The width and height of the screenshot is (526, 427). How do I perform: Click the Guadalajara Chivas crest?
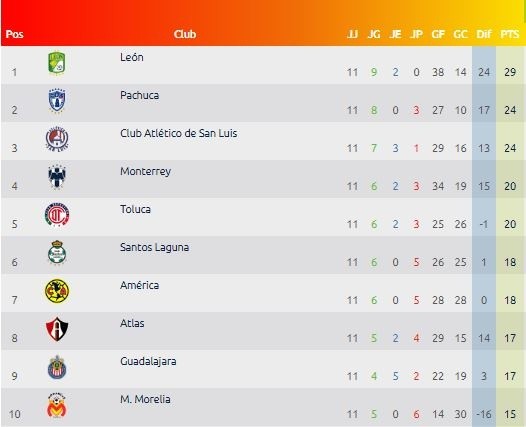57,367
